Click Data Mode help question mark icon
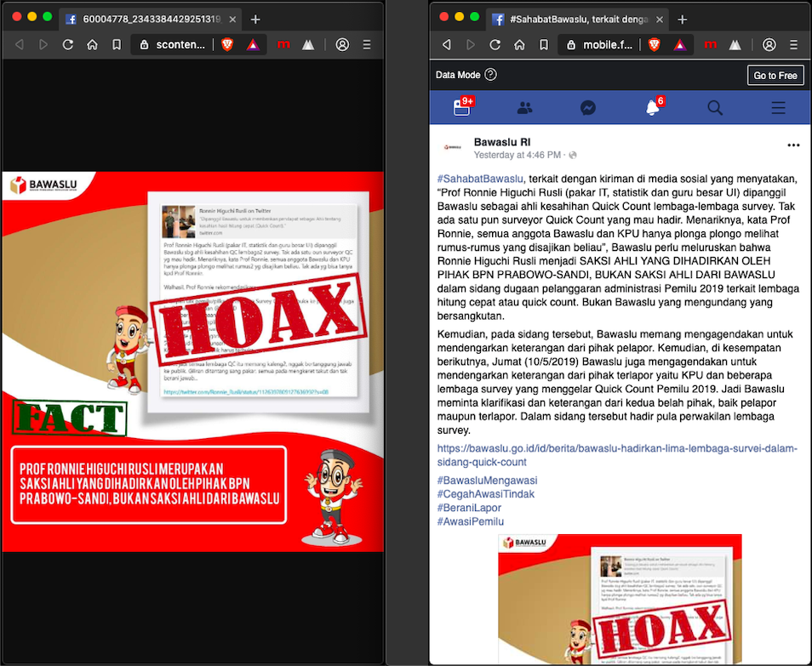 click(x=490, y=75)
